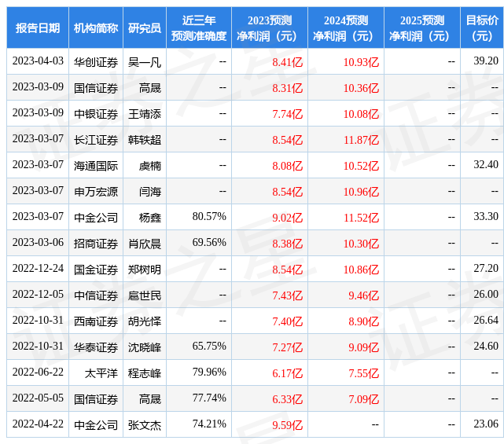Click the 11.87亿 forecast value
The height and width of the screenshot is (444, 504).
(x=361, y=140)
